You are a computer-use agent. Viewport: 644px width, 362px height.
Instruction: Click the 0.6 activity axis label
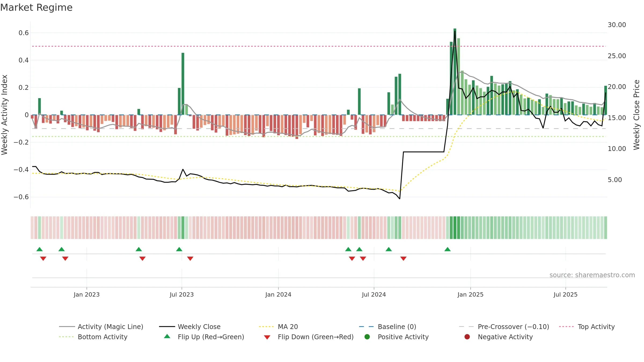[24, 33]
